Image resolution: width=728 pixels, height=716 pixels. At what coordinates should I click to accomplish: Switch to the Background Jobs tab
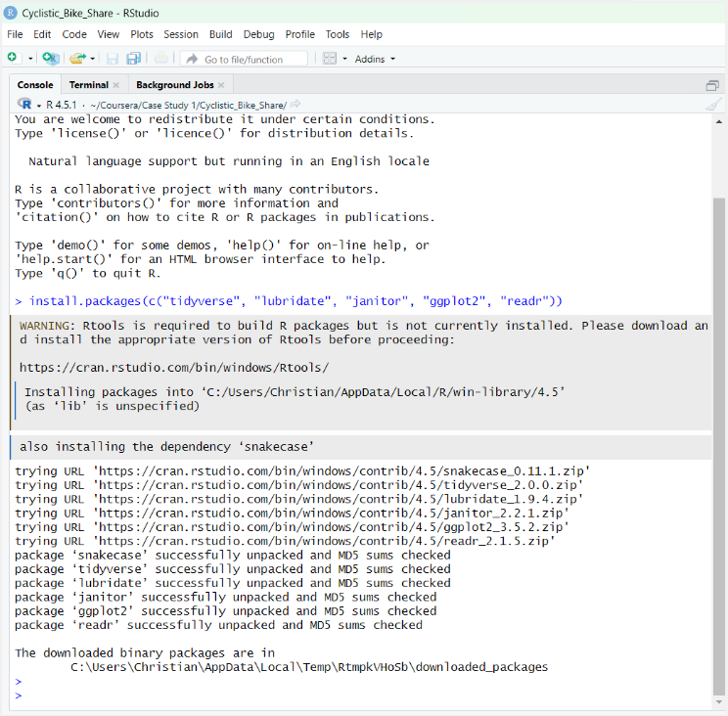[174, 85]
